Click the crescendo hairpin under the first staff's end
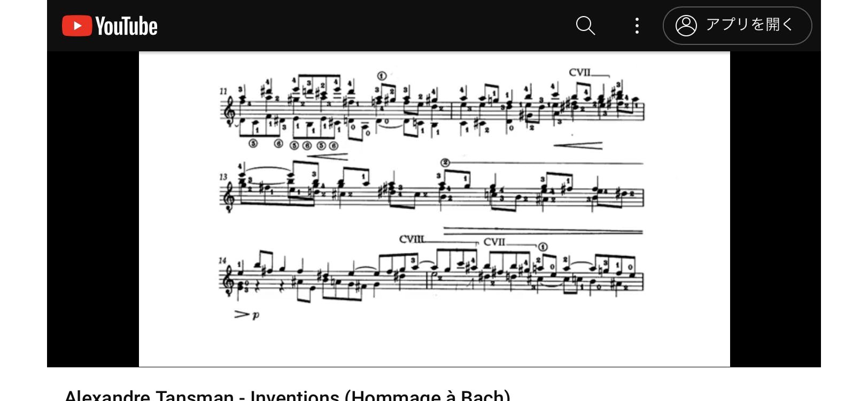 pyautogui.click(x=578, y=145)
